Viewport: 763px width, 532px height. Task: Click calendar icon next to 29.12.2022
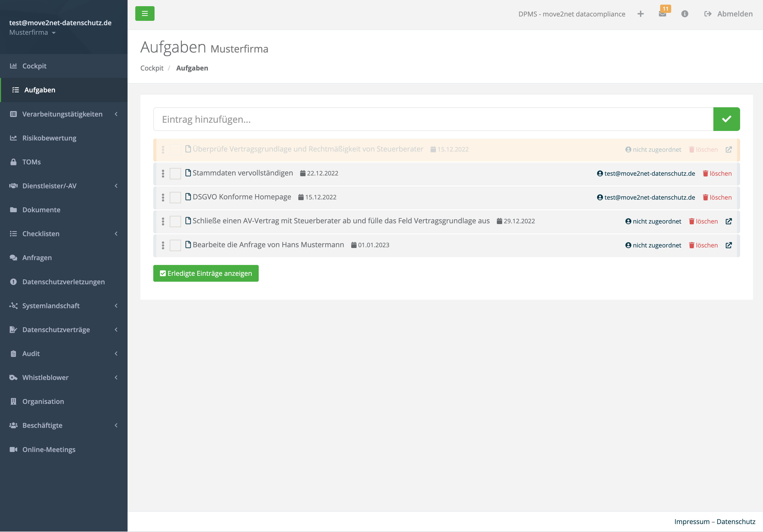pos(499,221)
